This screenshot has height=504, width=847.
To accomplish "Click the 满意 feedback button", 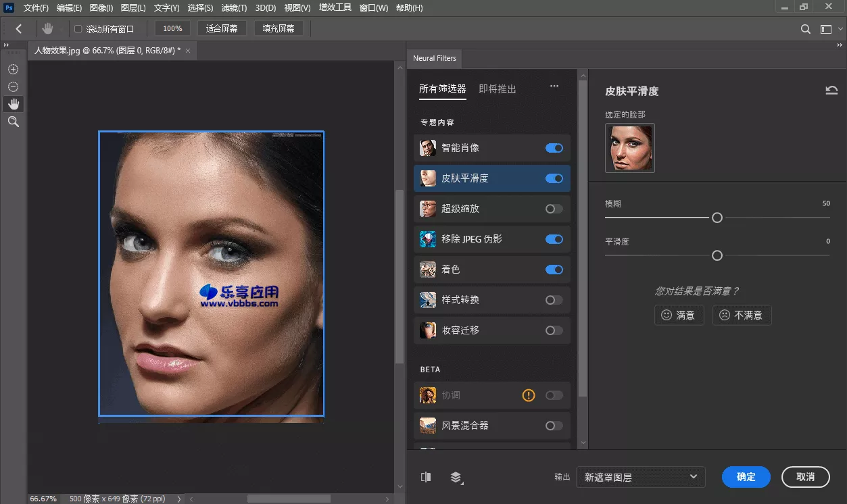I will (679, 315).
